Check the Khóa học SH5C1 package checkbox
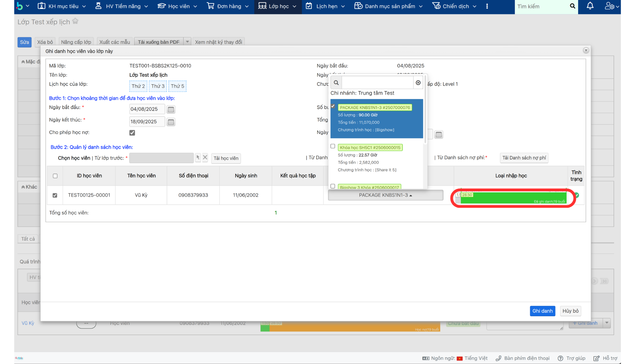The width and height of the screenshot is (635, 364). (333, 146)
